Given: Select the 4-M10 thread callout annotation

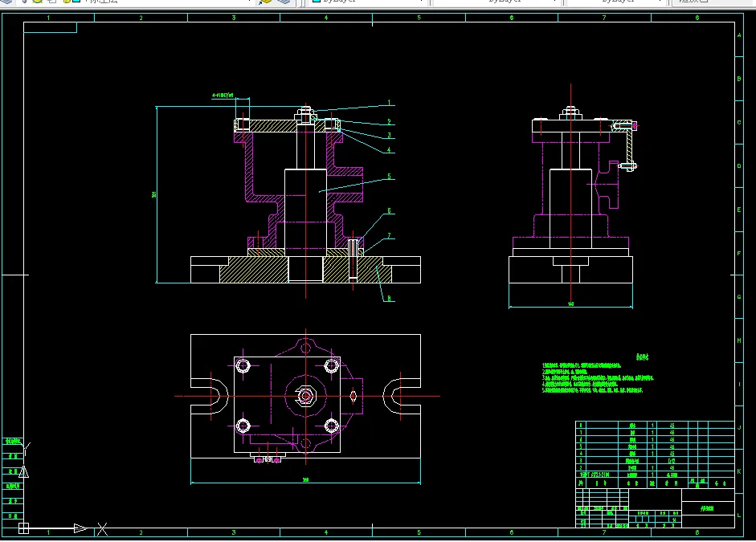Looking at the screenshot, I should (223, 96).
